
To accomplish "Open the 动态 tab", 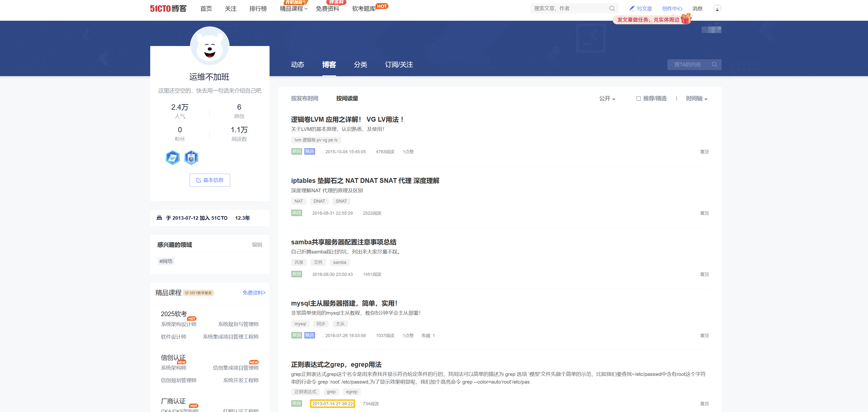I will pos(297,65).
